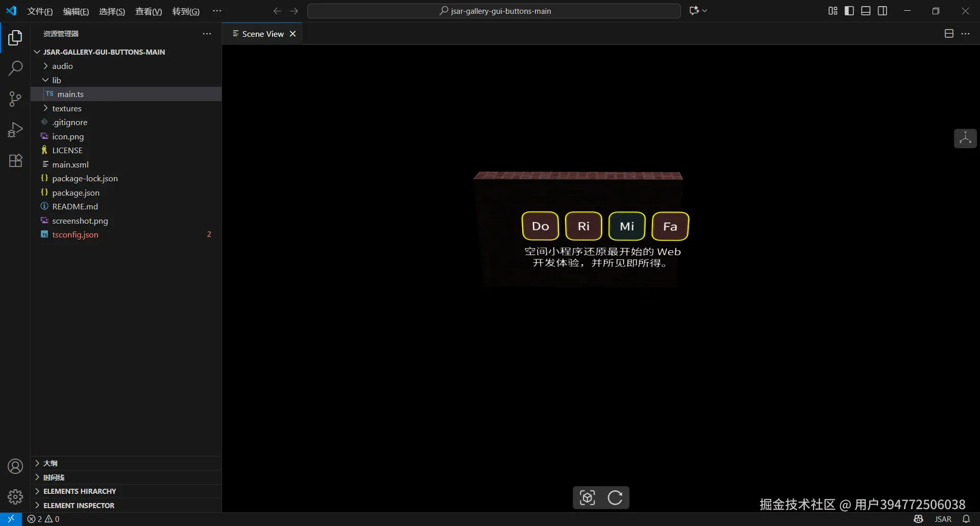Click the 资源管理器 panel title
Screen dimensions: 980x526
[x=61, y=34]
